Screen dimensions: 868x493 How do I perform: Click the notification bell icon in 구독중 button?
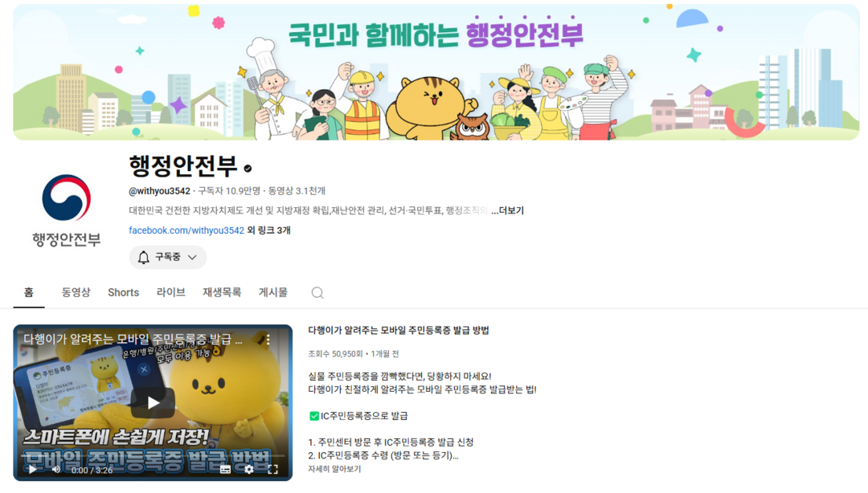(143, 257)
